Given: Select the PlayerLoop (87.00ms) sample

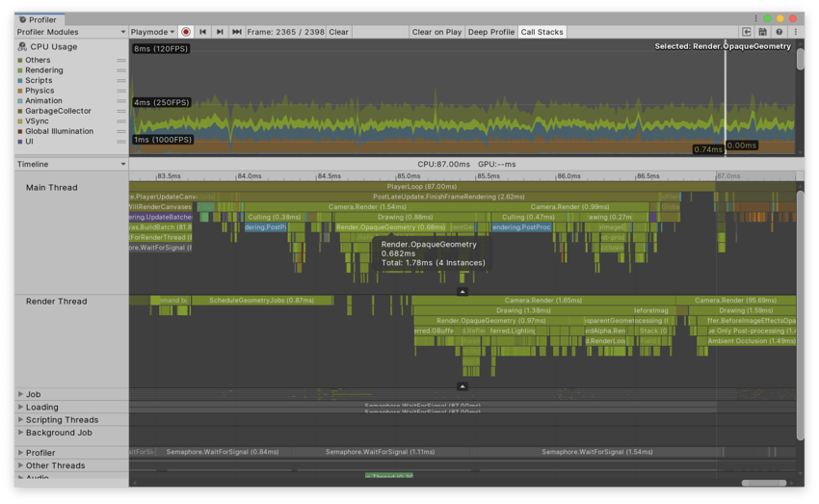Looking at the screenshot, I should pyautogui.click(x=421, y=186).
